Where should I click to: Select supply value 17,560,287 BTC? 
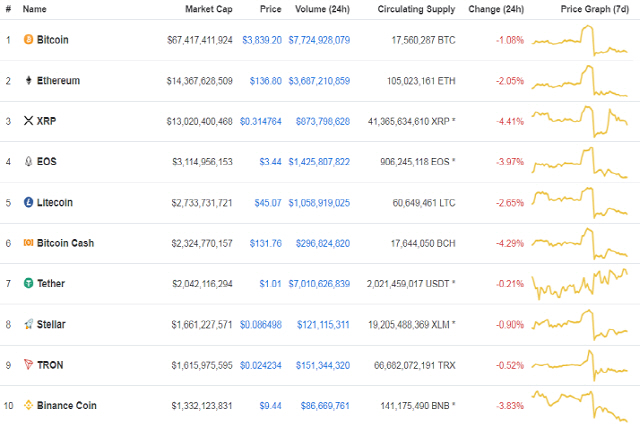click(423, 40)
